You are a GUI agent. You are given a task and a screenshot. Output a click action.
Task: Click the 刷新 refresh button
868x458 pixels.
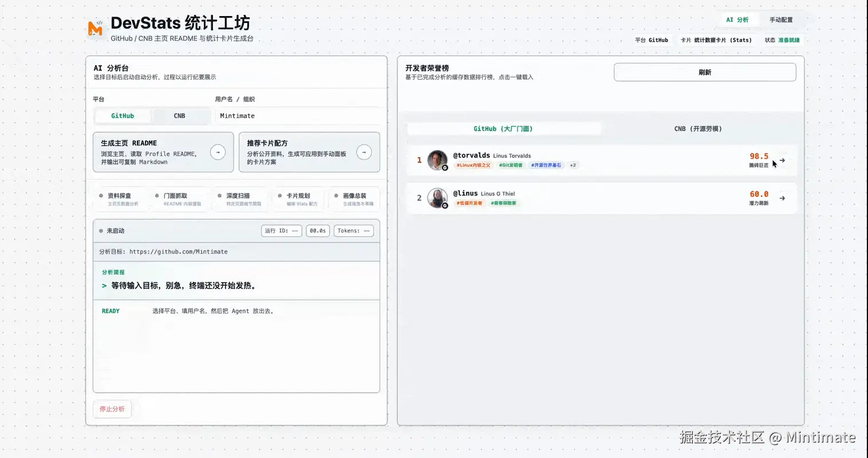coord(705,72)
